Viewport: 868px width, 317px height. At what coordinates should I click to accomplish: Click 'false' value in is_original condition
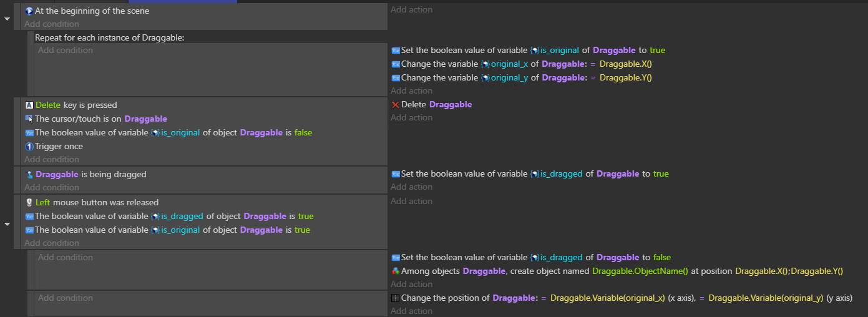pyautogui.click(x=303, y=132)
